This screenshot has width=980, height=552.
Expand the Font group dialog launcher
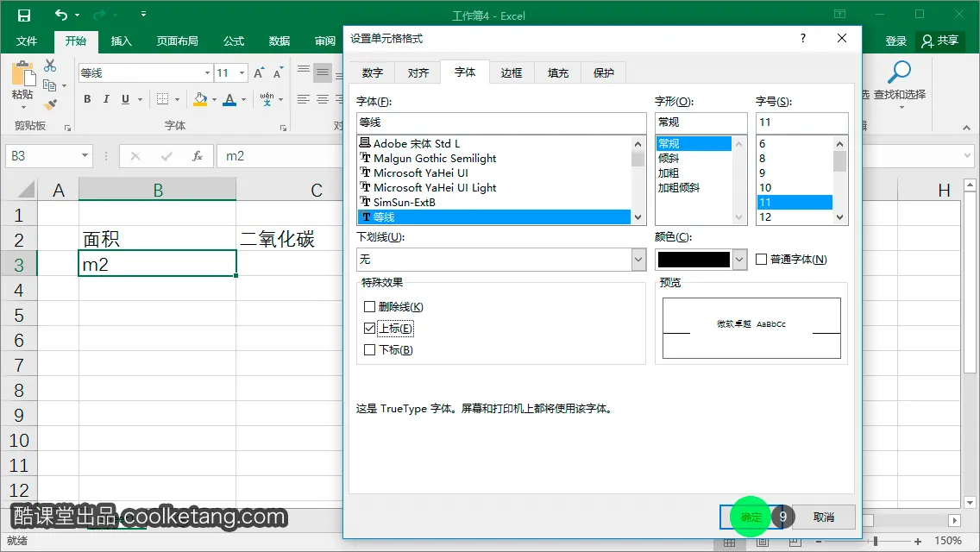coord(283,128)
